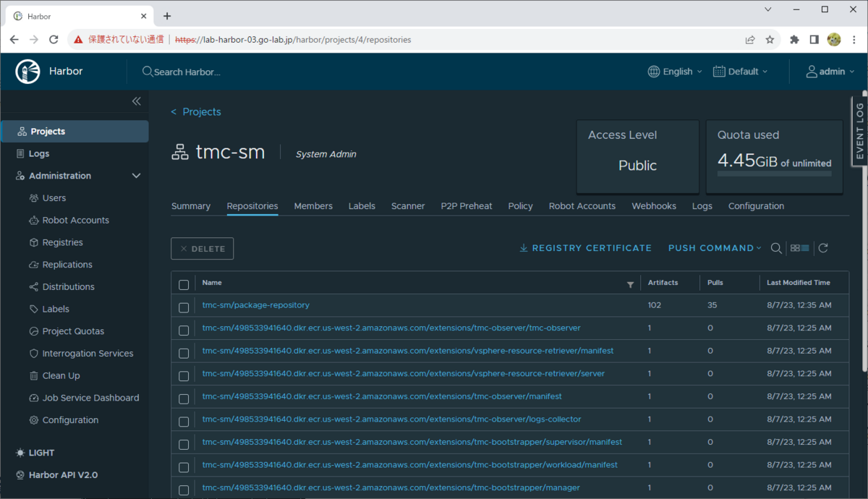
Task: Sort by Last Modified Time column header
Action: [x=799, y=283]
